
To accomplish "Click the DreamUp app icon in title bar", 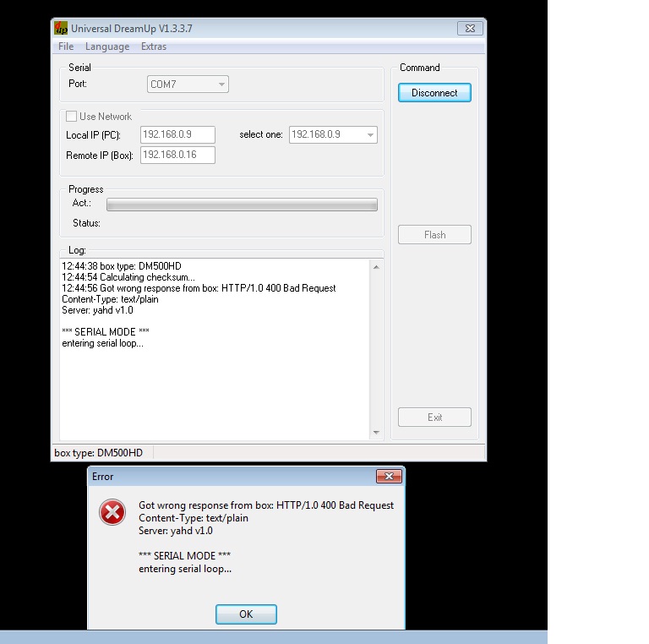I will pos(62,29).
